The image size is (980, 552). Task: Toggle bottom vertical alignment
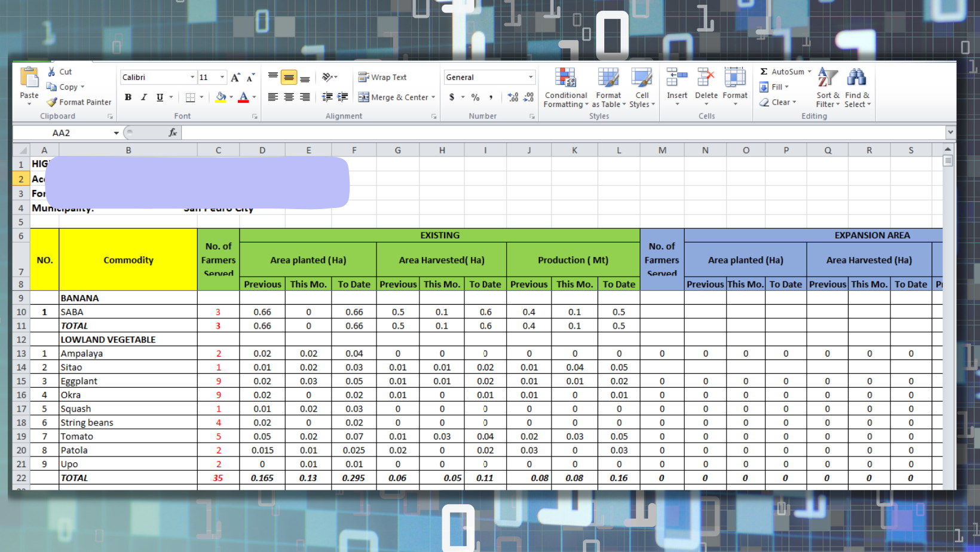pos(305,77)
